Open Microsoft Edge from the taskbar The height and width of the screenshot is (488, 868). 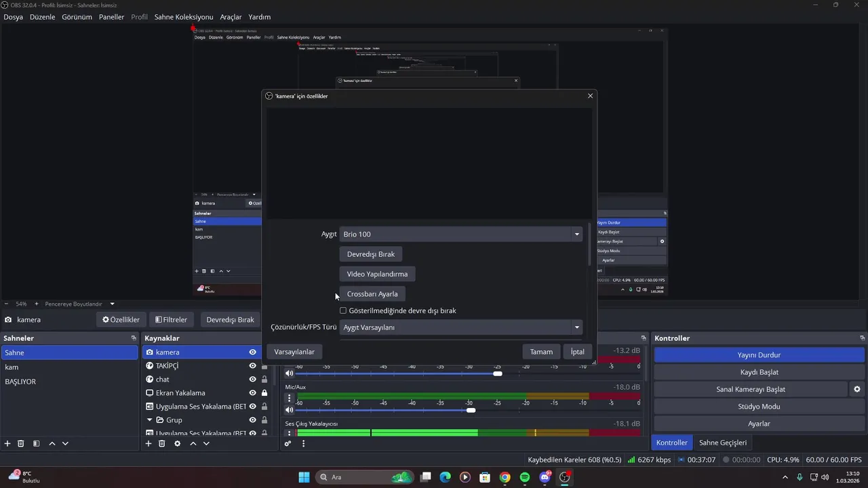[x=445, y=477]
